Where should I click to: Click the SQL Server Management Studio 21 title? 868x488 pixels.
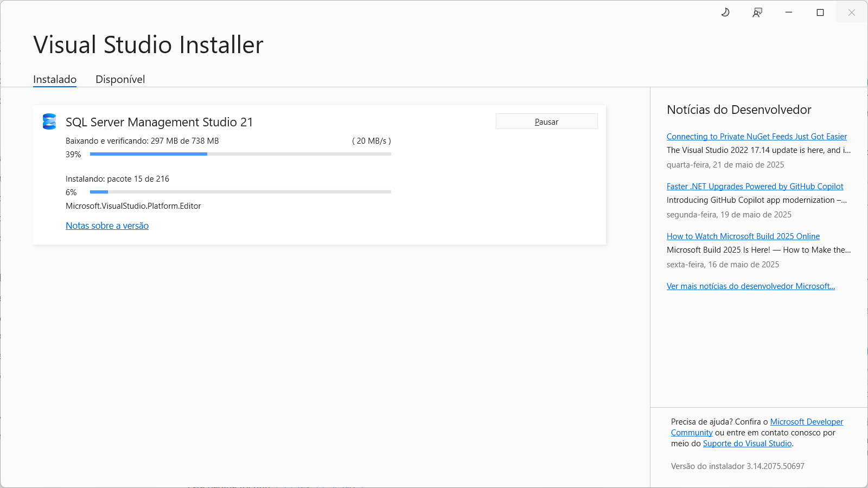click(x=159, y=122)
